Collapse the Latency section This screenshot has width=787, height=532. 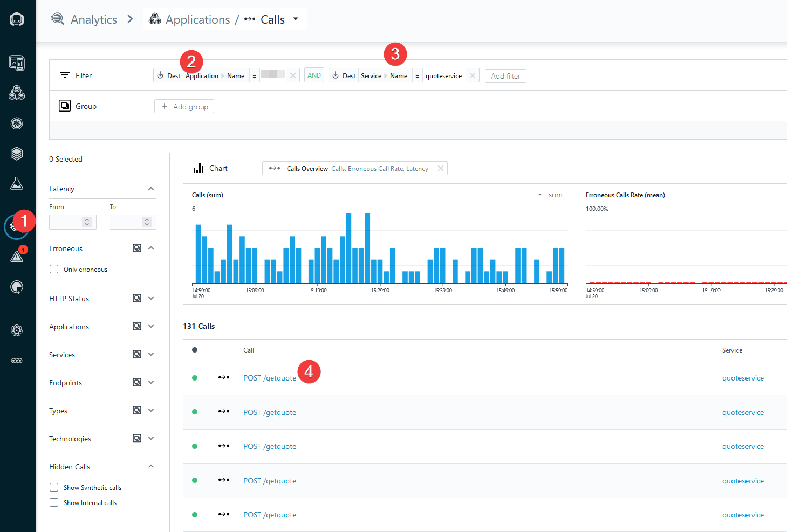[151, 189]
